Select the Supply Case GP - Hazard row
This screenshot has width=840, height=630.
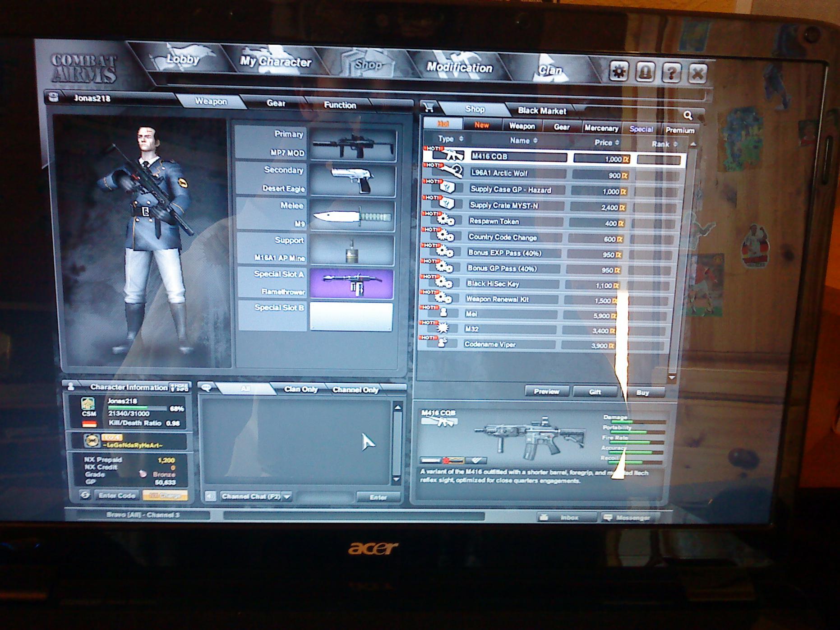[552, 190]
